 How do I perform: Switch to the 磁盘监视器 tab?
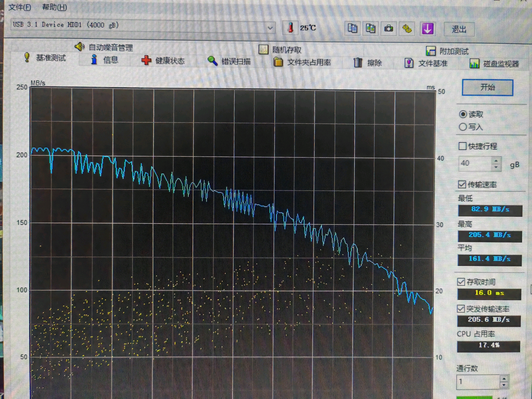(x=495, y=64)
